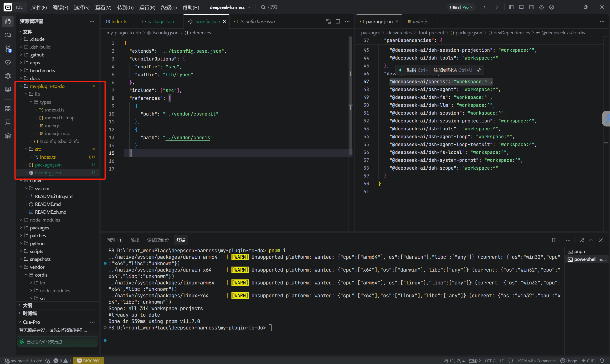
Task: Click the compare changes icon in editor toolbar
Action: tap(328, 22)
